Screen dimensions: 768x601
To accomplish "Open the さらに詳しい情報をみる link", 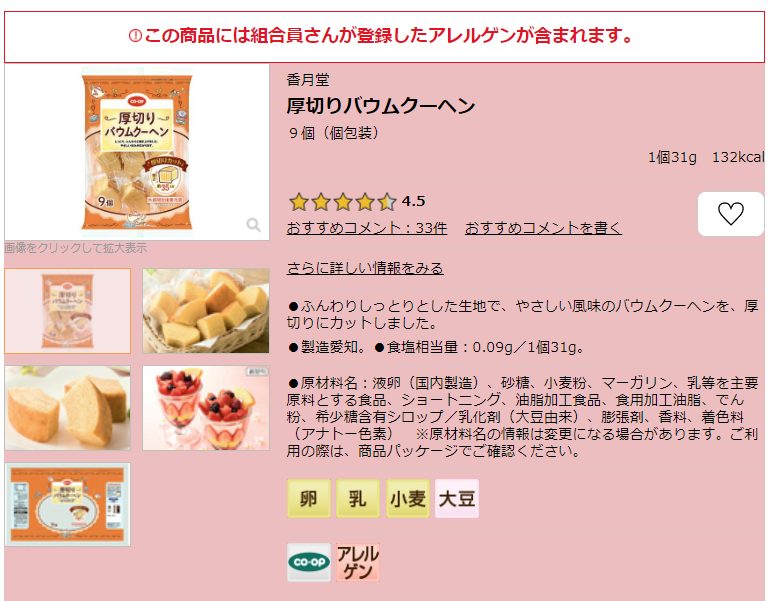I will [x=365, y=268].
